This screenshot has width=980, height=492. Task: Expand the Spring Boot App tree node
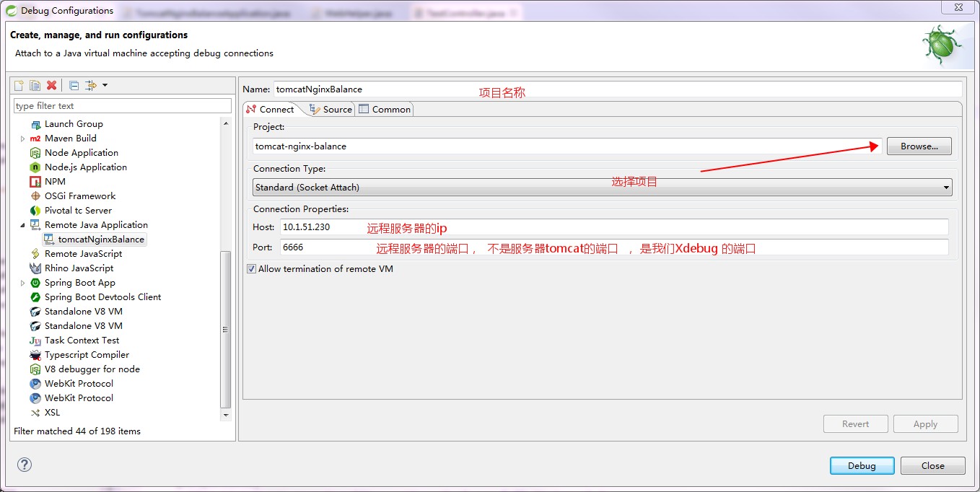click(x=22, y=282)
